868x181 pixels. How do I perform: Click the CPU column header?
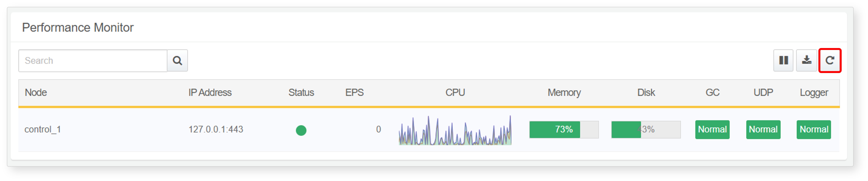tap(455, 93)
